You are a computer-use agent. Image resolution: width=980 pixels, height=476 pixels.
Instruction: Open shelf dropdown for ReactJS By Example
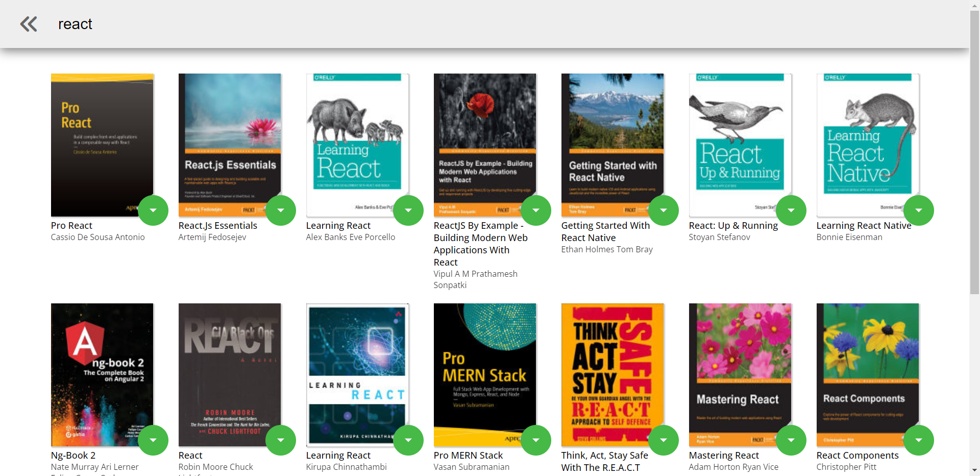click(x=536, y=210)
